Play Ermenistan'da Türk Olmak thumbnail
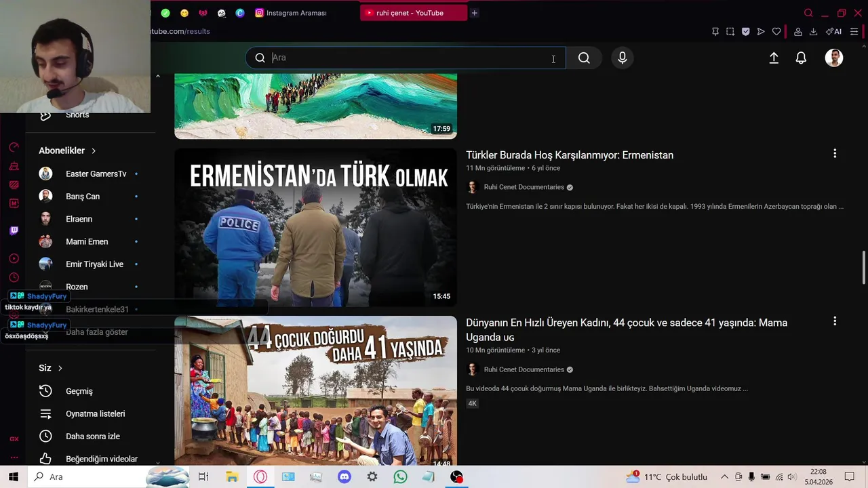This screenshot has height=488, width=868. (315, 228)
